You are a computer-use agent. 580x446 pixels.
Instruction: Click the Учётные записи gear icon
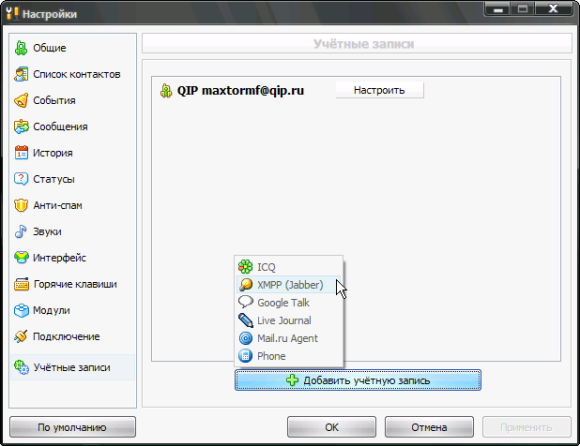click(21, 367)
